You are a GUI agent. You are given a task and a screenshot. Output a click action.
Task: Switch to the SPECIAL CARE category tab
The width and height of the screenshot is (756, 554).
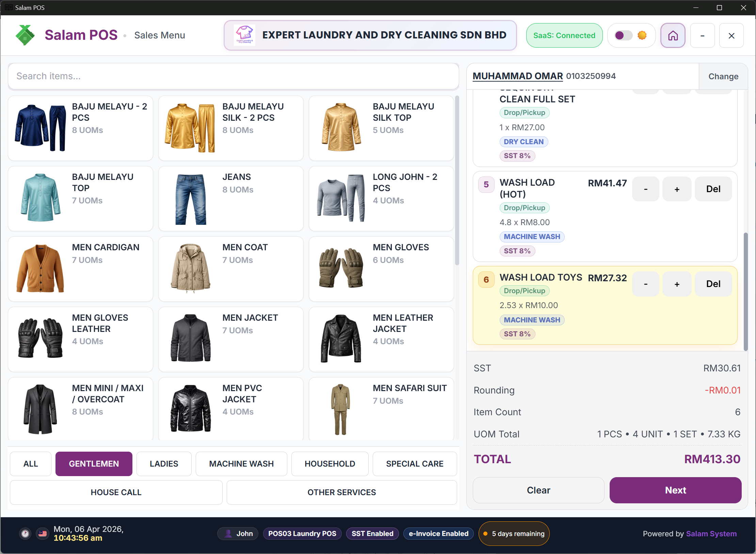click(x=415, y=464)
